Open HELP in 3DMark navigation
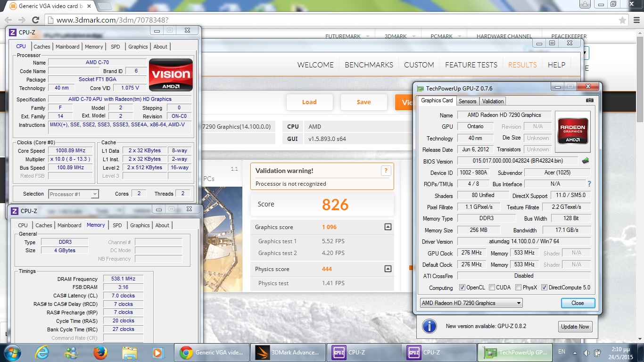 coord(556,65)
